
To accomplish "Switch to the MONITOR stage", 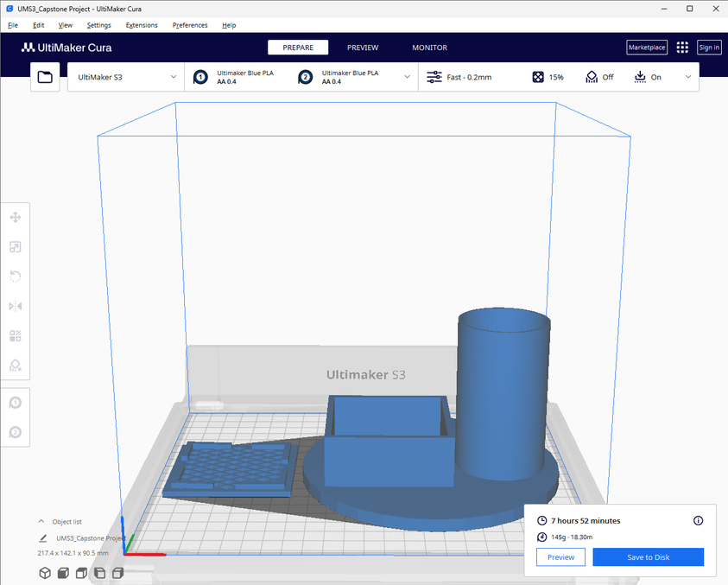I will pos(430,48).
